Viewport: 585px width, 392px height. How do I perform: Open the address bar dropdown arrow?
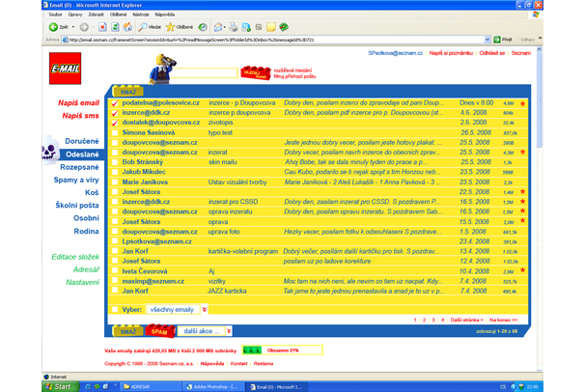[489, 40]
